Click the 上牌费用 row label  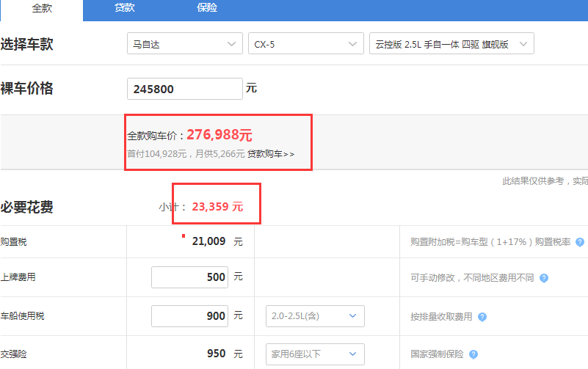pyautogui.click(x=18, y=277)
